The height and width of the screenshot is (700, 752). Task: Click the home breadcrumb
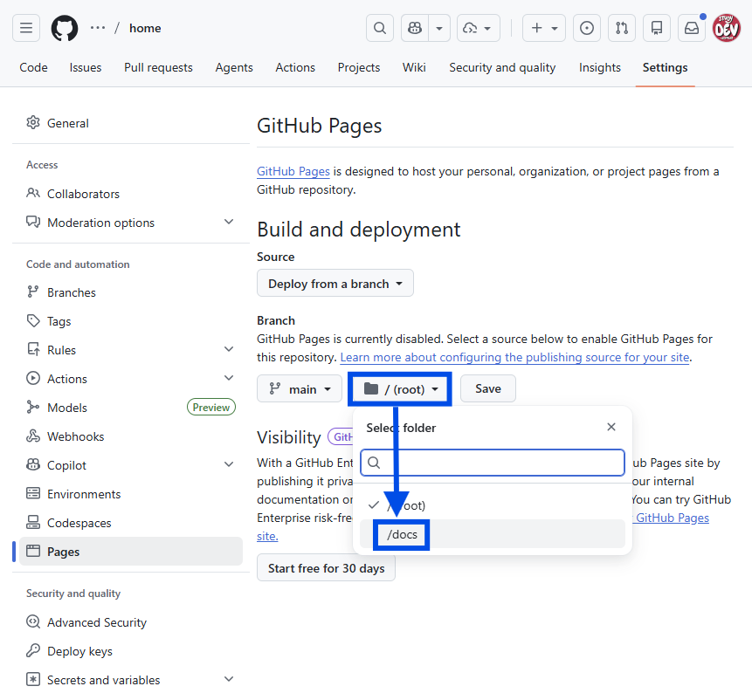tap(145, 28)
